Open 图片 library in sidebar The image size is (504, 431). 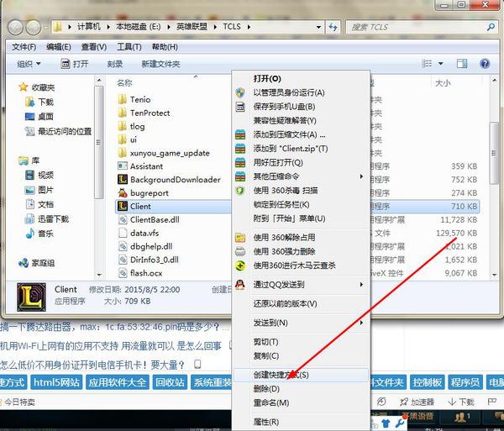39,190
